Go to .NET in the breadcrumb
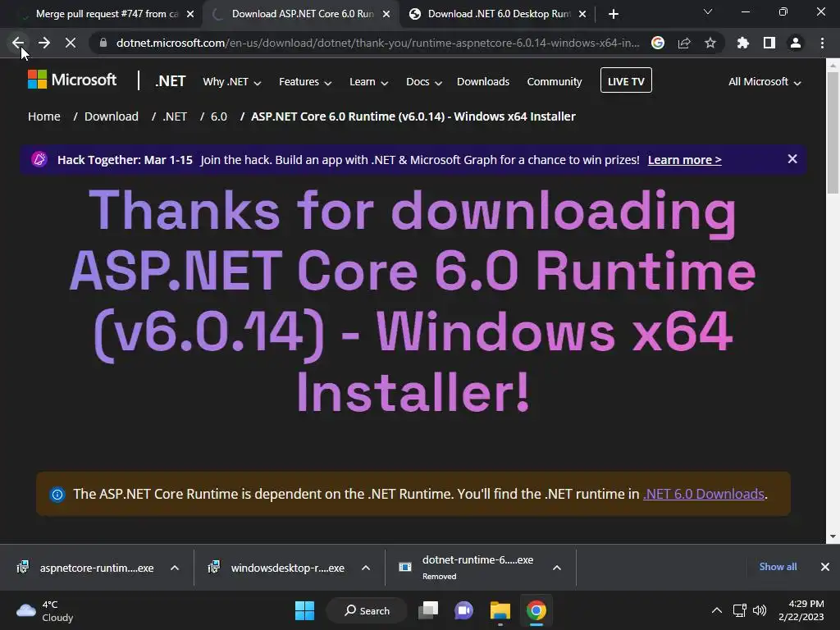This screenshot has height=630, width=840. [175, 116]
